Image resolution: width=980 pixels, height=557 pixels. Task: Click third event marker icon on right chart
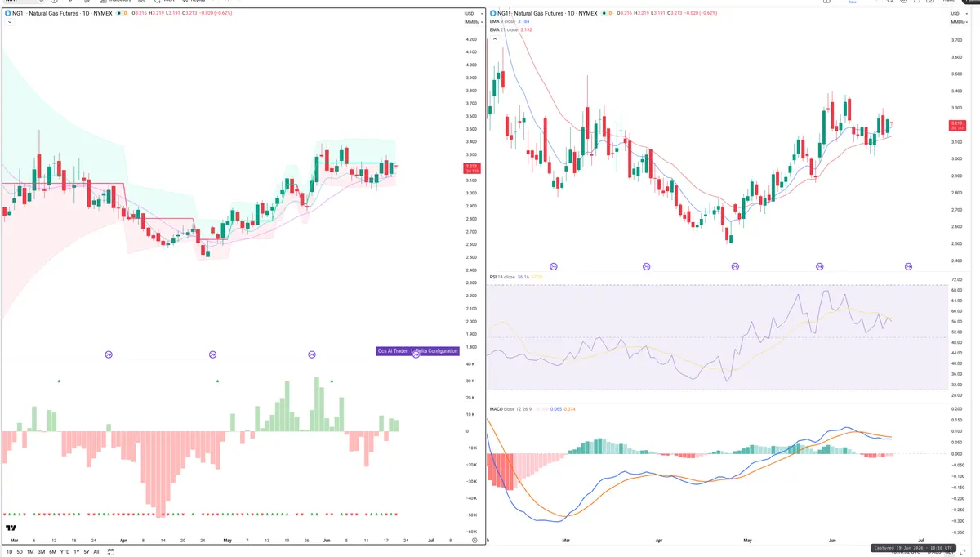point(735,266)
